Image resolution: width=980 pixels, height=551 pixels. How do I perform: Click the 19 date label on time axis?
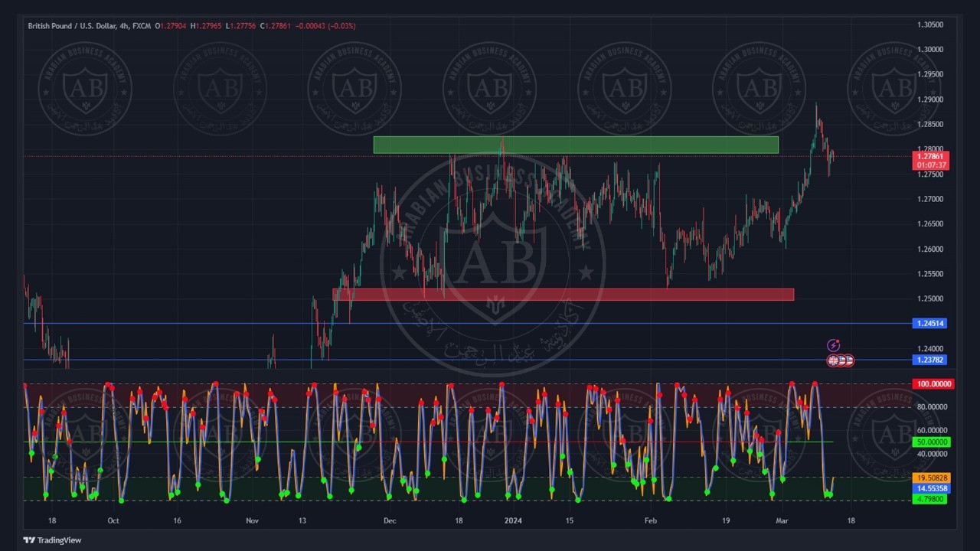pos(726,520)
